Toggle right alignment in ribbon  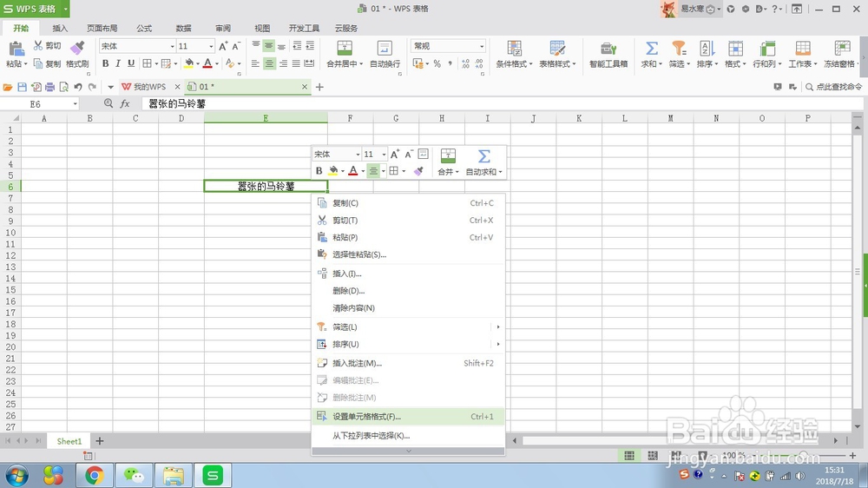[x=283, y=63]
